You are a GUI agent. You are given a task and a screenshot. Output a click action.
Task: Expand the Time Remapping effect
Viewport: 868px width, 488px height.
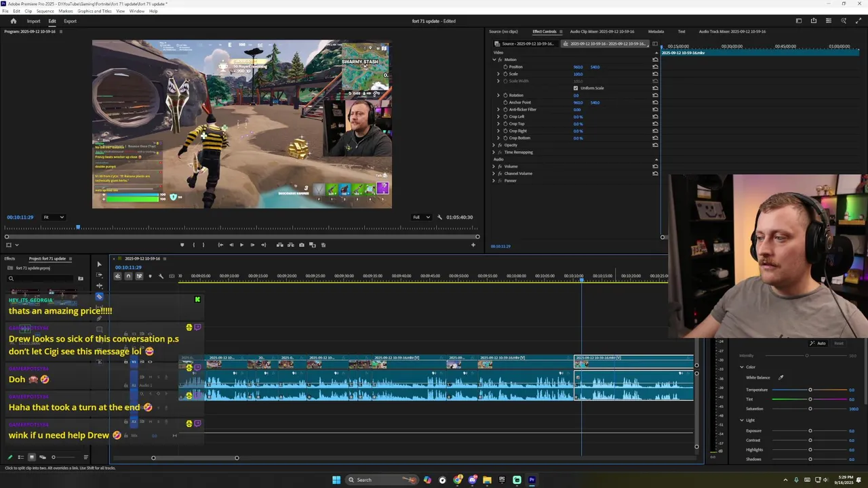[494, 152]
